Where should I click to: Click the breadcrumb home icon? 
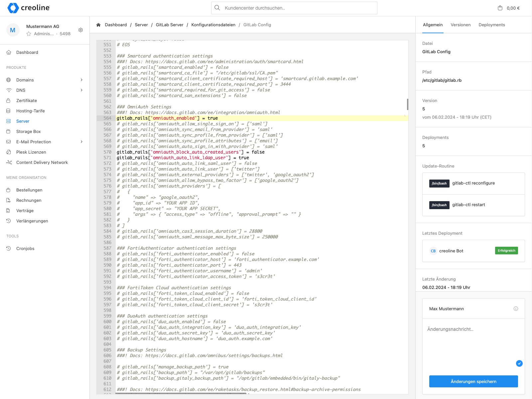pyautogui.click(x=98, y=25)
